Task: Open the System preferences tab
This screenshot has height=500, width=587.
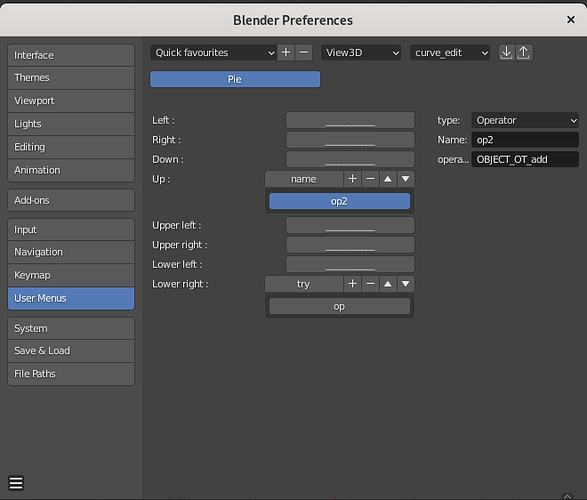Action: (71, 328)
